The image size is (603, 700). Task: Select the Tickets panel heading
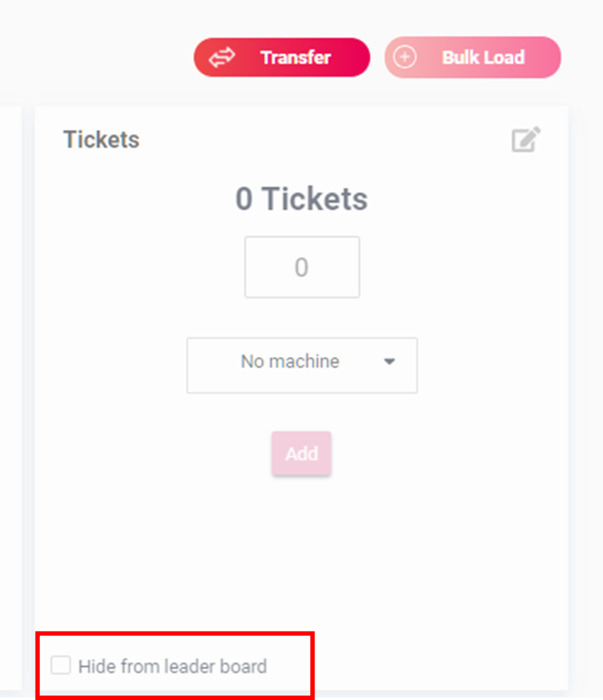click(x=100, y=139)
